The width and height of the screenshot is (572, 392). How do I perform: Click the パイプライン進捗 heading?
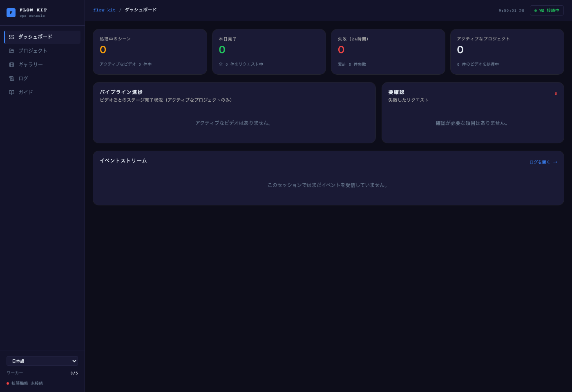pyautogui.click(x=121, y=92)
